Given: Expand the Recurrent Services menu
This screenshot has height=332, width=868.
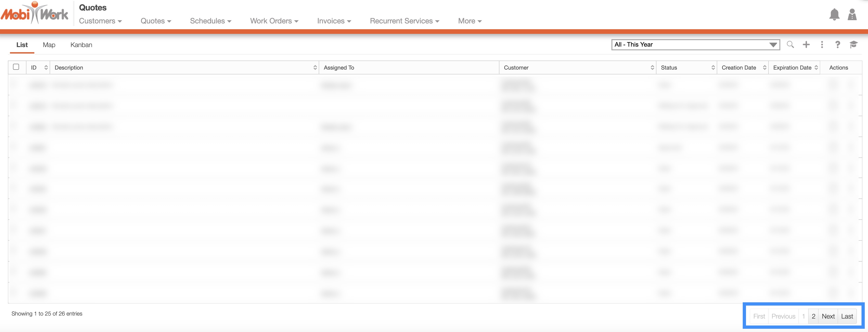Looking at the screenshot, I should pos(404,21).
